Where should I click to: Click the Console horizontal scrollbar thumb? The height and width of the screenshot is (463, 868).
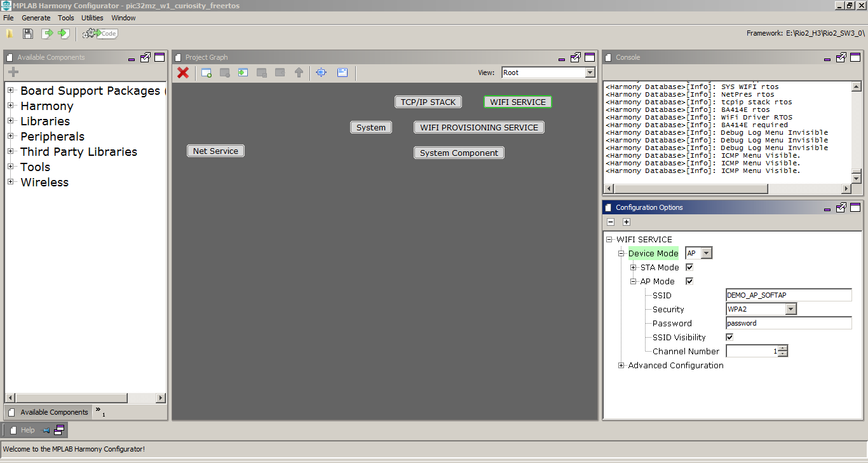(691, 189)
